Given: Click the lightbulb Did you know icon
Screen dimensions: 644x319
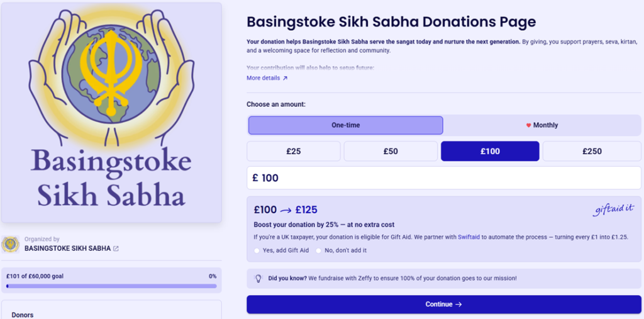Looking at the screenshot, I should coord(258,278).
